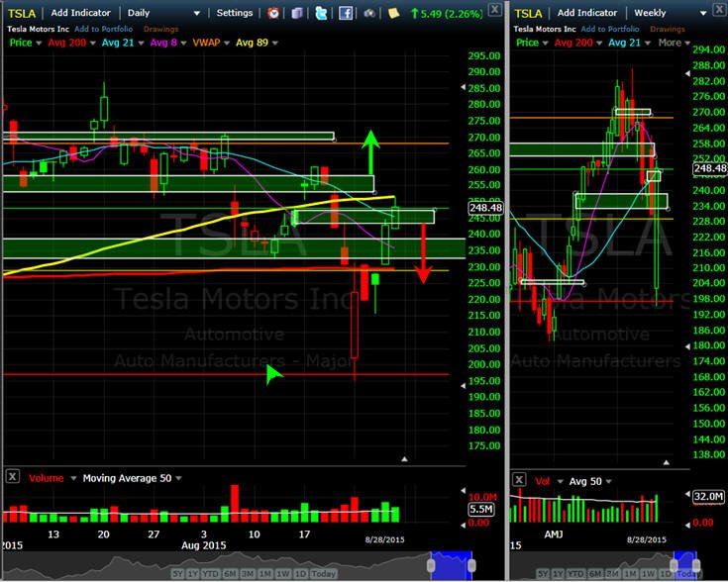Screen dimensions: 728x582
Task: Select 3M range on daily chart timeline
Action: [x=248, y=574]
